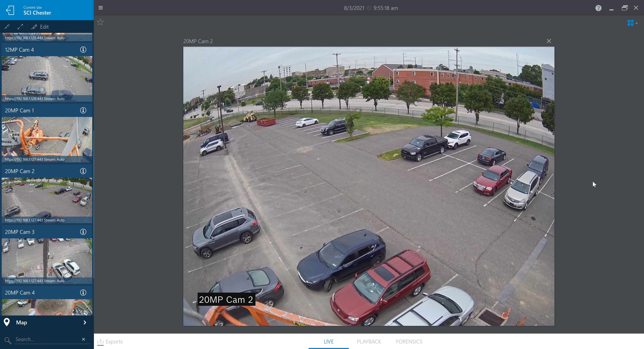
Task: Expand all camera thumbnails icon
Action: point(20,27)
